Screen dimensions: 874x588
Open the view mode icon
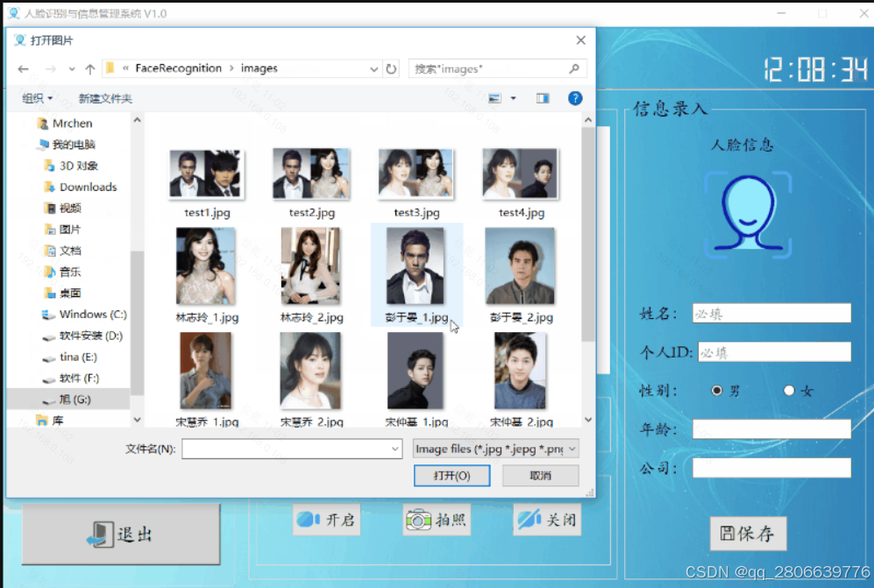(x=494, y=99)
